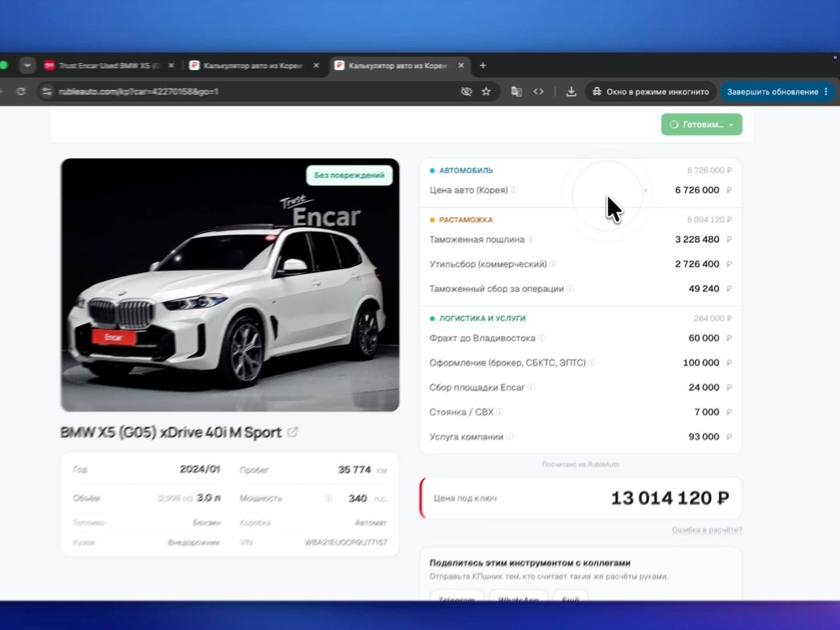Click the VIN number value
The image size is (840, 630).
(345, 542)
